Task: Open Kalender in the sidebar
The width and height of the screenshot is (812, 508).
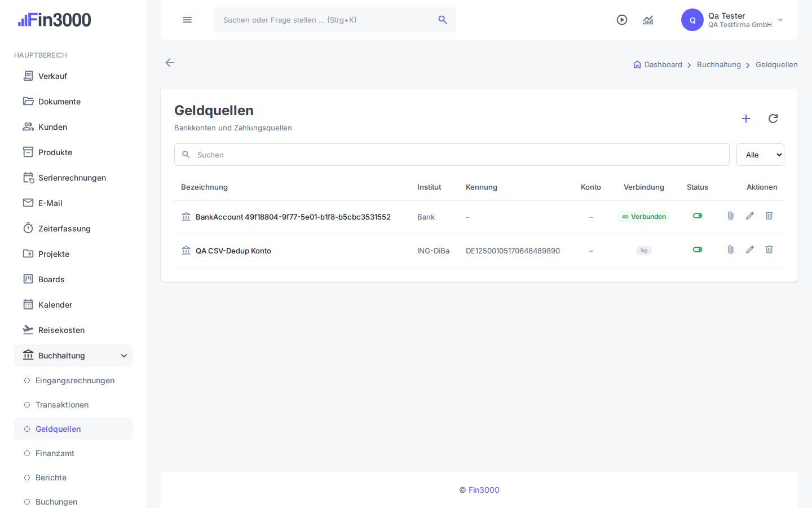Action: (x=73, y=305)
